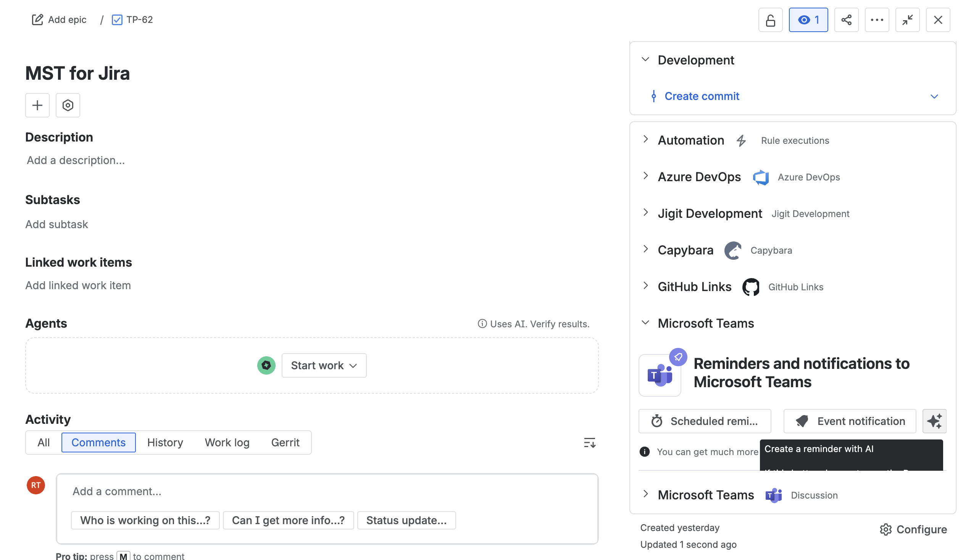This screenshot has width=971, height=560.
Task: Click the Capybara logo icon
Action: point(733,250)
